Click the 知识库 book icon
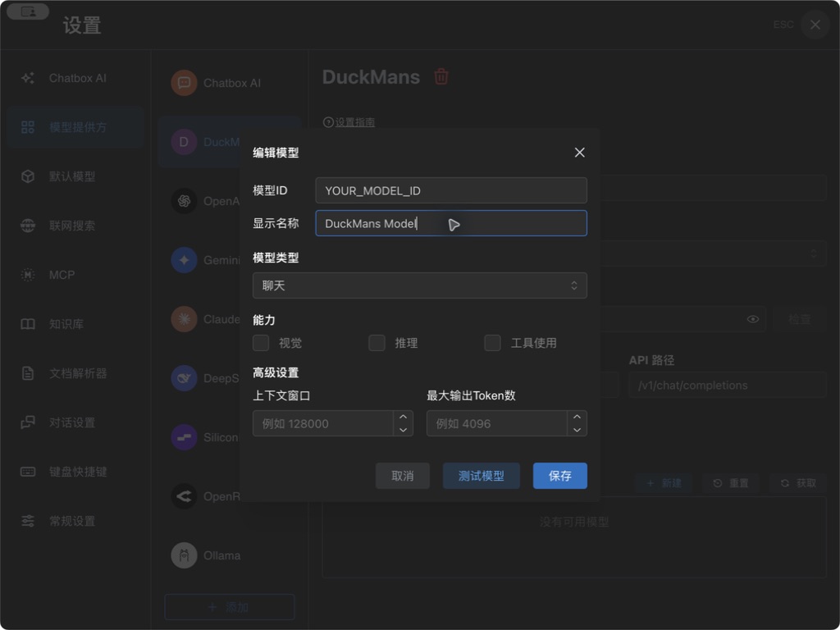Viewport: 840px width, 630px height. 28,324
